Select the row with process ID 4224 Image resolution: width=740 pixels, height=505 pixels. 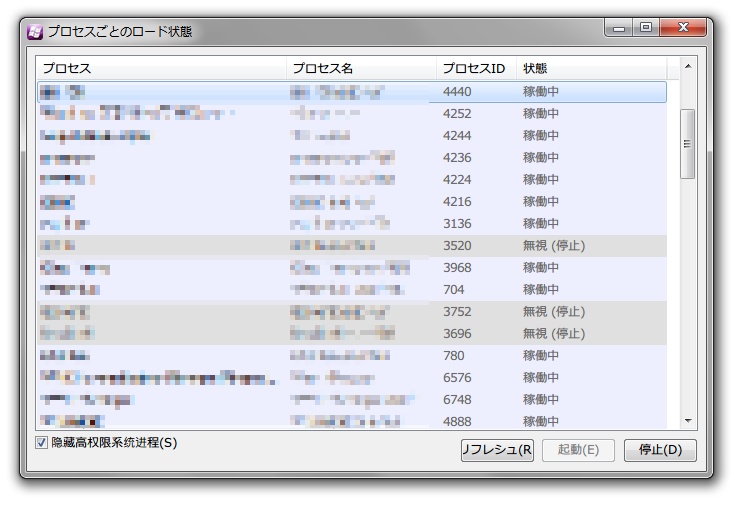pyautogui.click(x=352, y=180)
